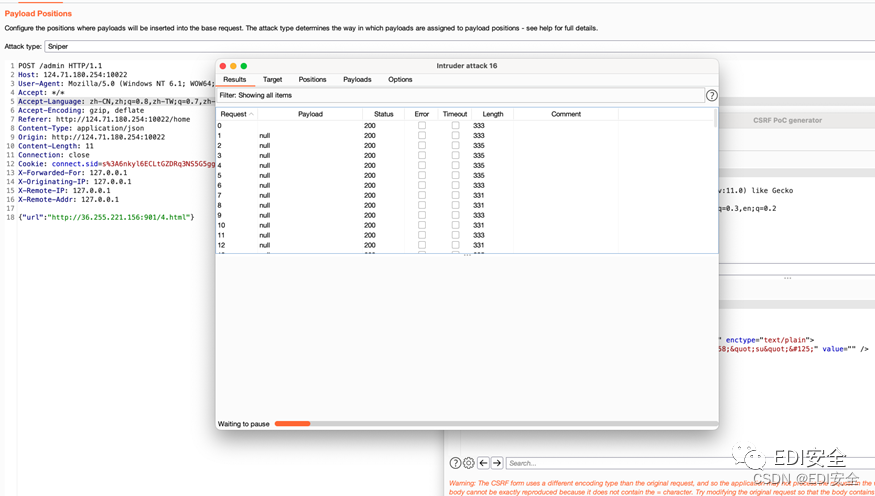Sort by the Error column header

421,114
